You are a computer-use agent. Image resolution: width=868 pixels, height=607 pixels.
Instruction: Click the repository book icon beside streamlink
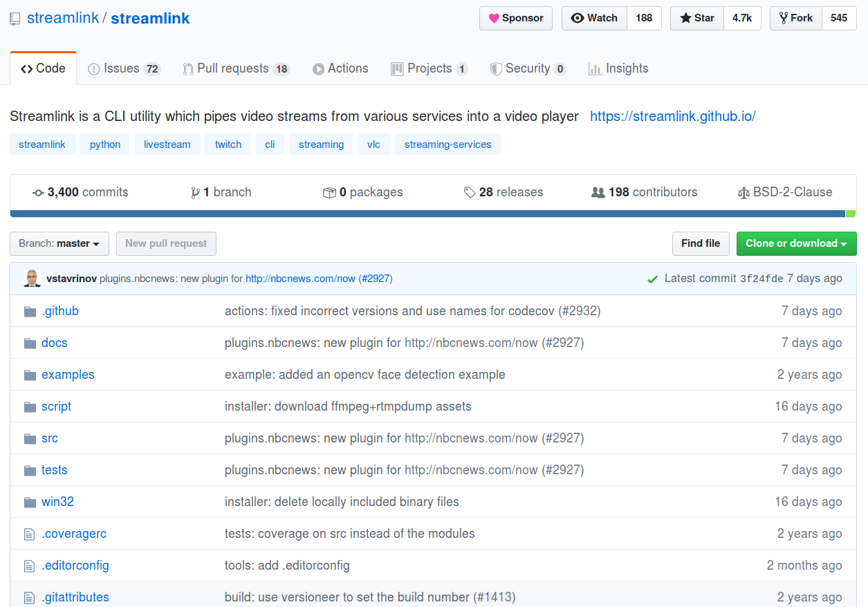click(15, 19)
